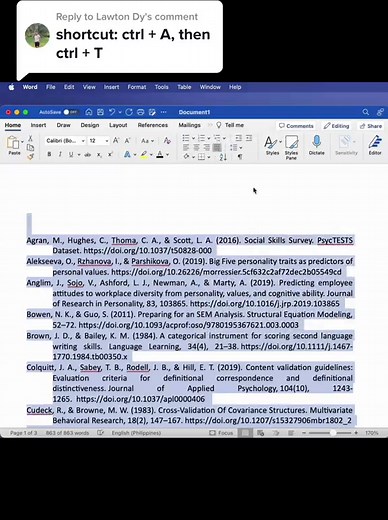This screenshot has width=388, height=520.
Task: Save the document with the save icon
Action: tap(100, 112)
